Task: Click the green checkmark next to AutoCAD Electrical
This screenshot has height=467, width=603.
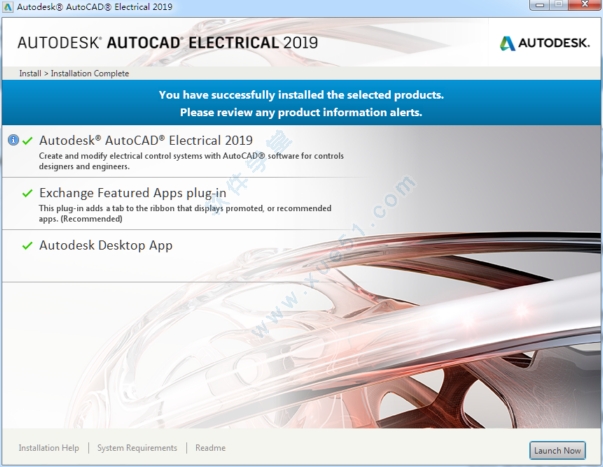Action: (x=27, y=141)
